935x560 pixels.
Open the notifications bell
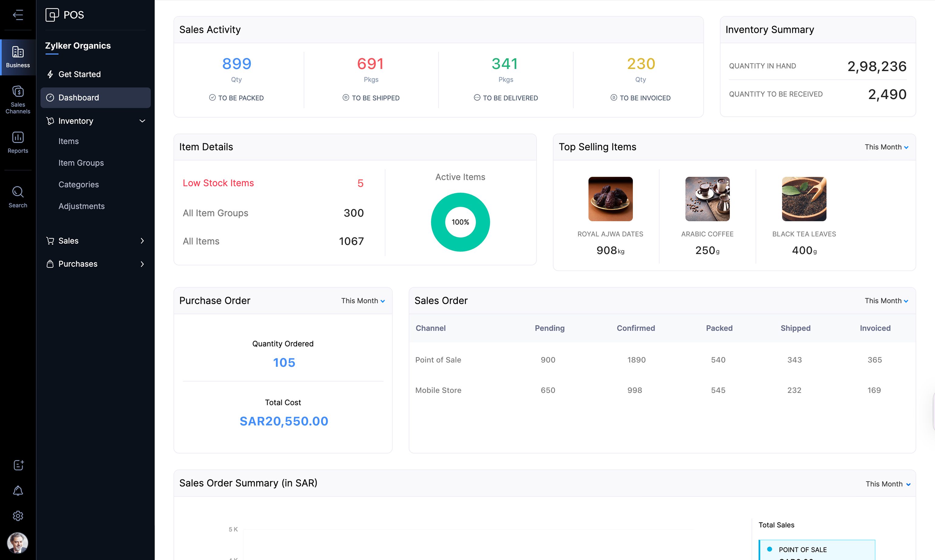18,490
